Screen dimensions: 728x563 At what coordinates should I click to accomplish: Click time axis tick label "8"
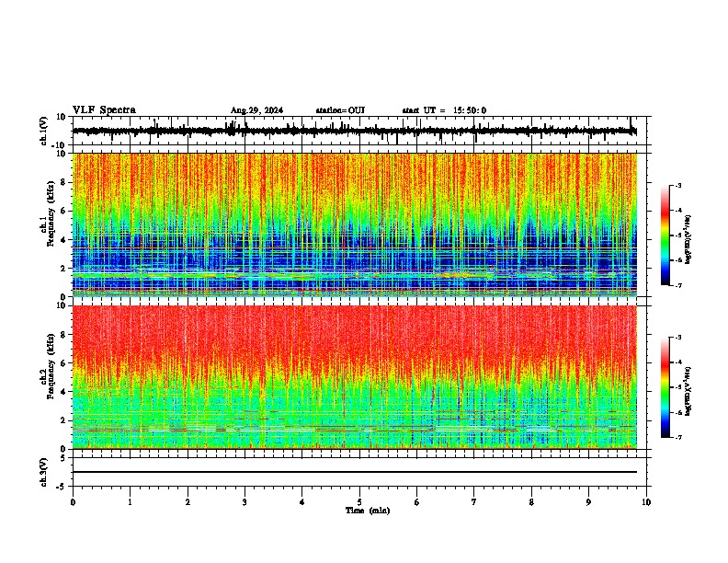pyautogui.click(x=531, y=502)
